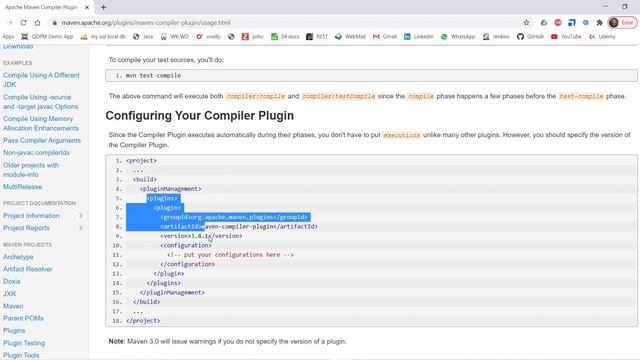
Task: Open the Plugin Testing link
Action: coord(24,343)
